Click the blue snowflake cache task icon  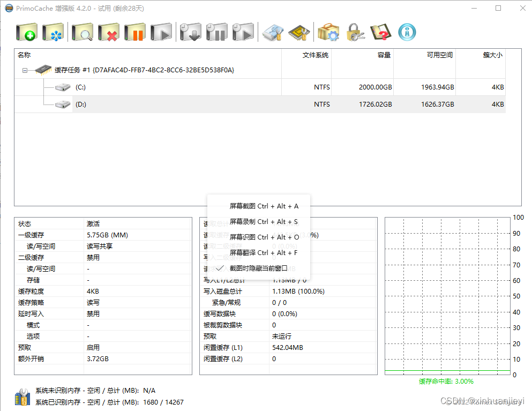(x=53, y=32)
